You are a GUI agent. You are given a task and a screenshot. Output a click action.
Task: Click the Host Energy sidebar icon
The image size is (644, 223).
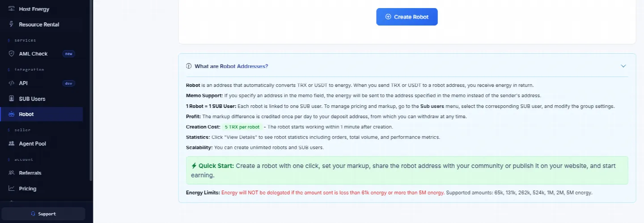click(12, 9)
